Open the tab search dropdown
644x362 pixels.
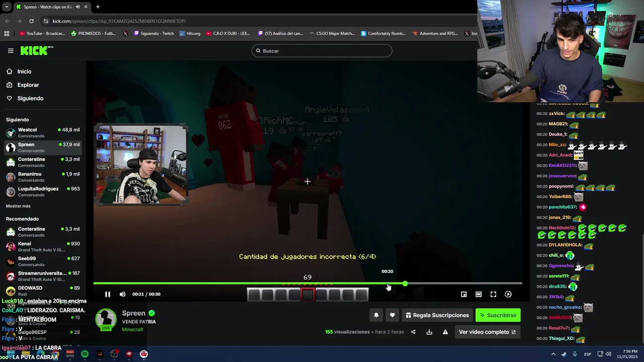click(6, 7)
